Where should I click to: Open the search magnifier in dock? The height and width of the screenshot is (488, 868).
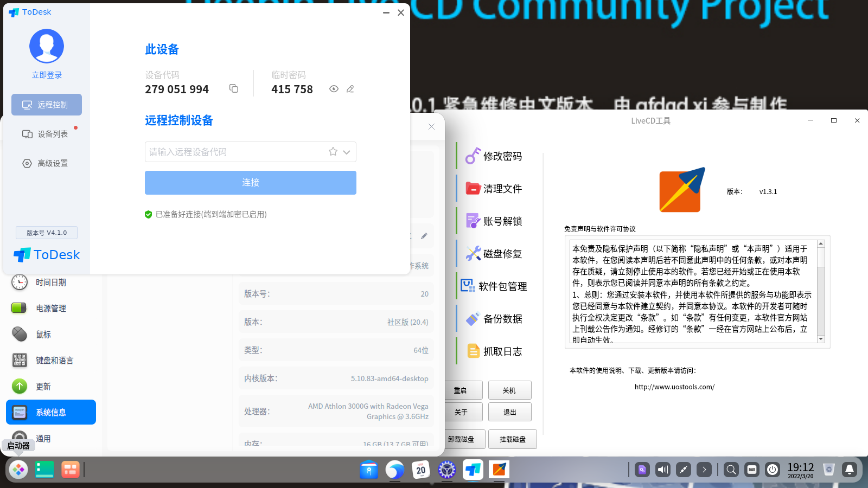pyautogui.click(x=731, y=470)
